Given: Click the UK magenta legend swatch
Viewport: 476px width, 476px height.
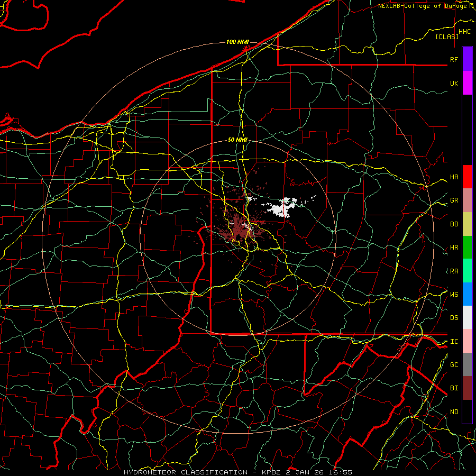Looking at the screenshot, I should 467,83.
